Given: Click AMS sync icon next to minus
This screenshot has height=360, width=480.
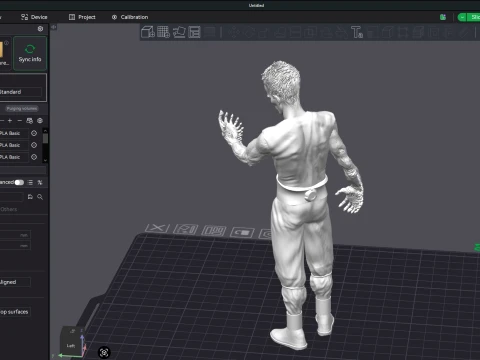Looking at the screenshot, I should (x=30, y=121).
